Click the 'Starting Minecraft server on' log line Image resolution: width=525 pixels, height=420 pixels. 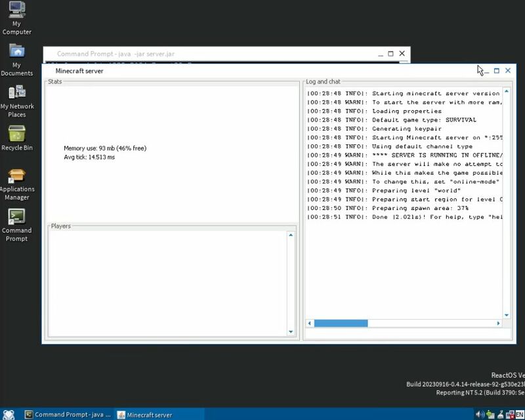click(x=404, y=138)
